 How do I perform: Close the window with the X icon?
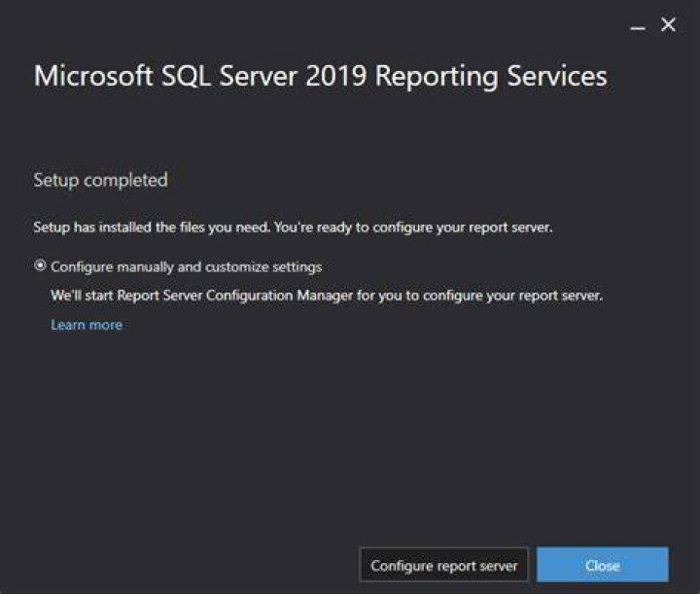click(668, 24)
